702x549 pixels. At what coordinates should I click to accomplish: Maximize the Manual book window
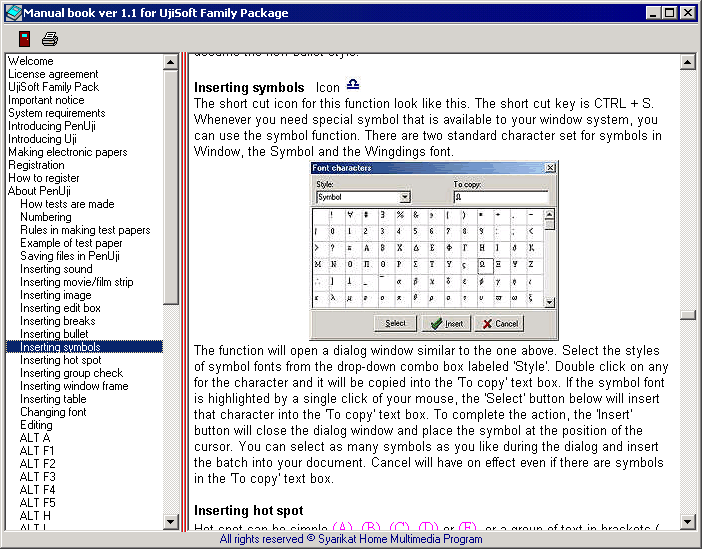pos(669,13)
